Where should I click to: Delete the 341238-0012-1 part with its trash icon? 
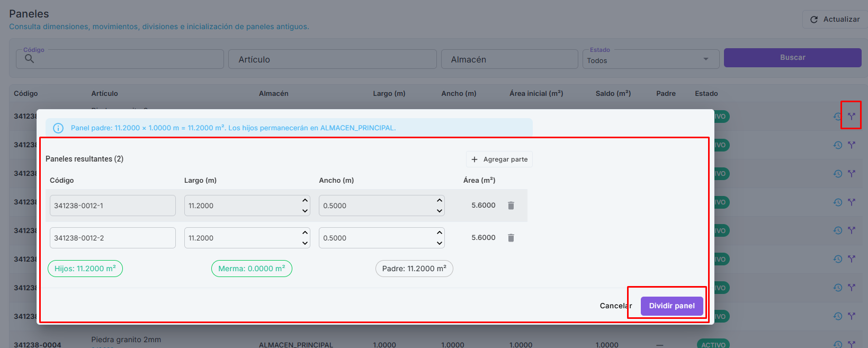(x=511, y=206)
